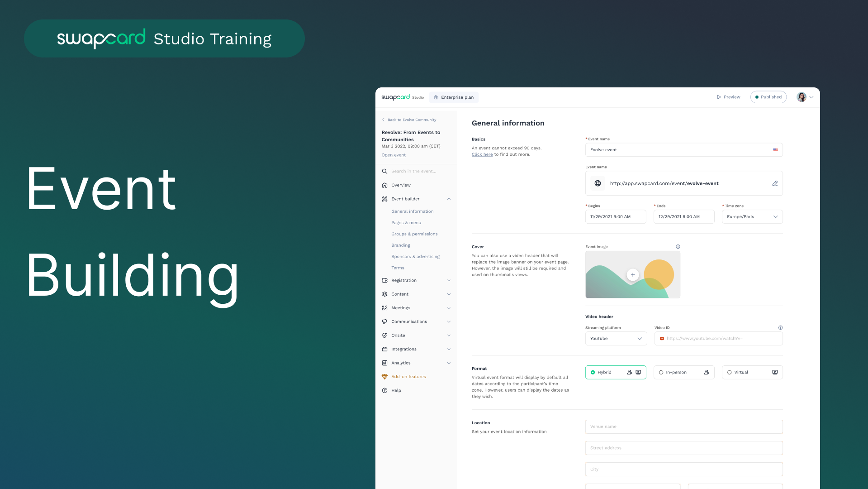Viewport: 868px width, 489px height.
Task: Click the US flag language icon
Action: (x=775, y=150)
